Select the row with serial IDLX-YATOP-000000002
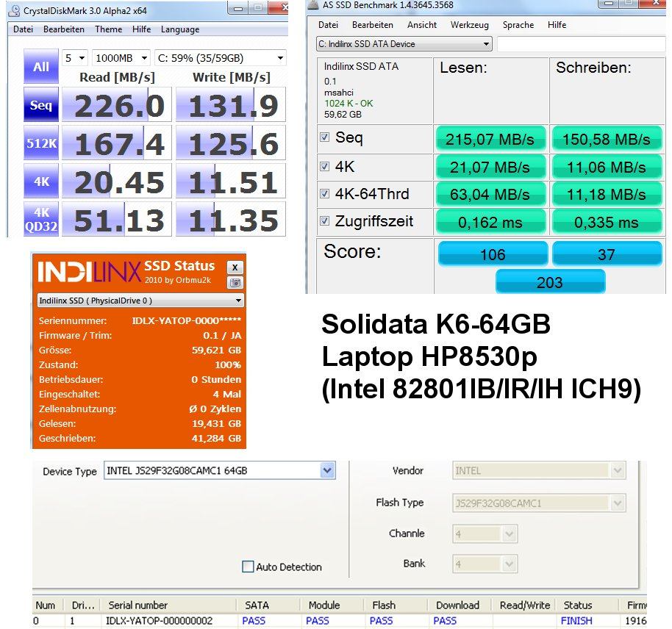This screenshot has height=629, width=672. [x=340, y=621]
